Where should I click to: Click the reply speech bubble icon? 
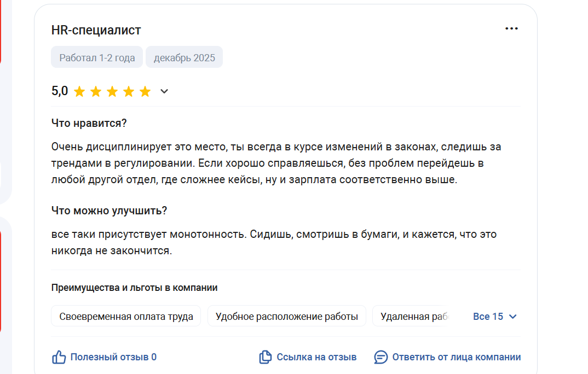tap(381, 357)
